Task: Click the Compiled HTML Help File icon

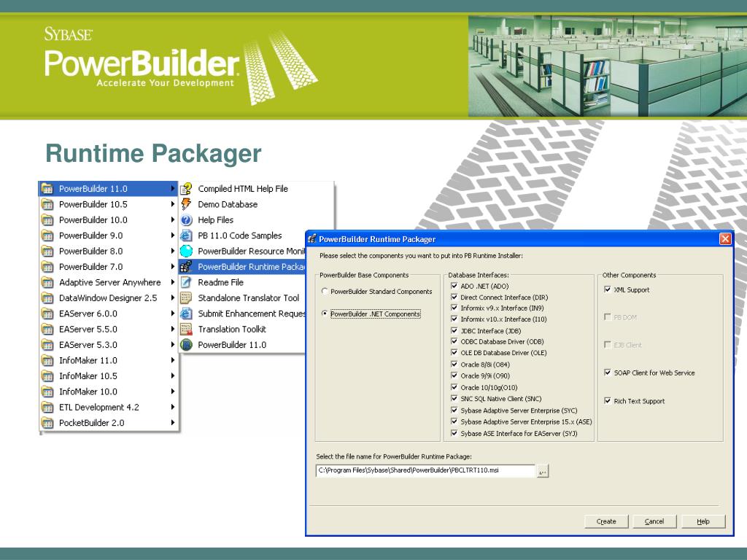Action: coord(186,189)
